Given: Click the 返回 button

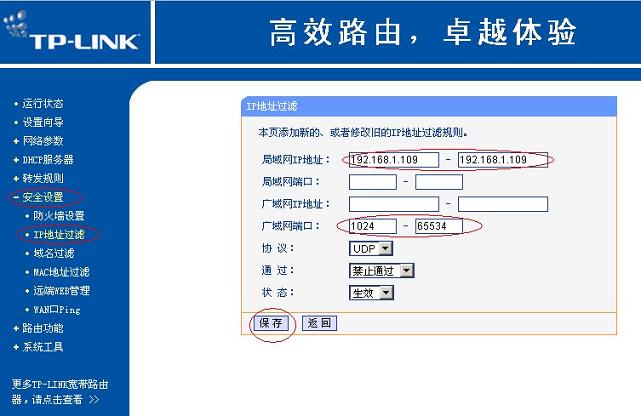Looking at the screenshot, I should coord(319,323).
